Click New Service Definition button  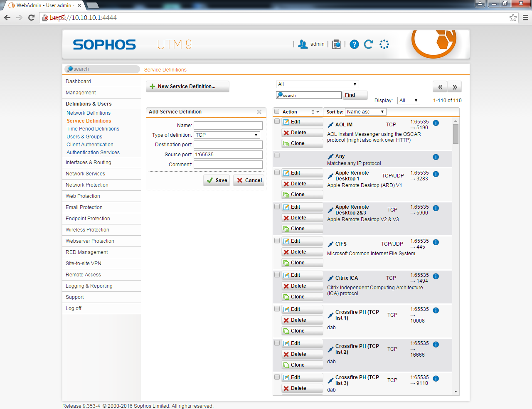[x=187, y=86]
